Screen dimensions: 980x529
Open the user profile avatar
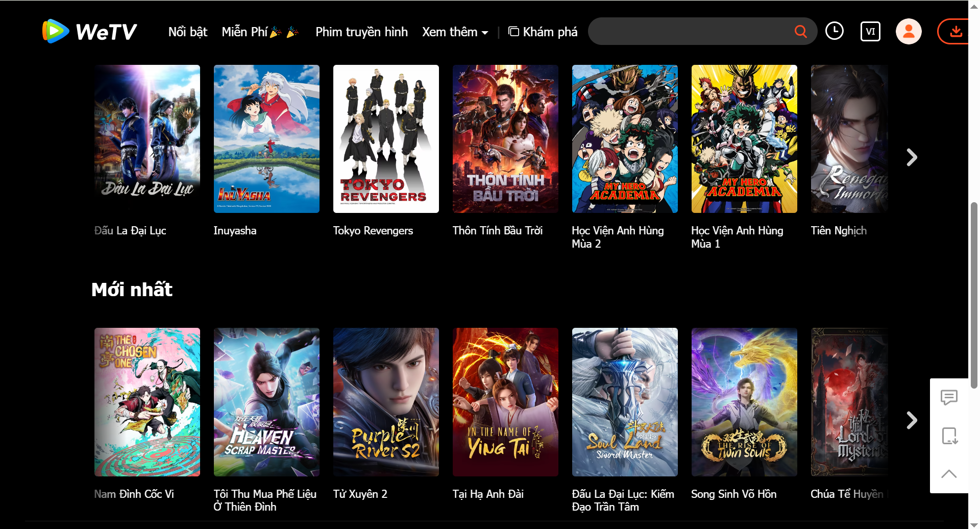click(x=909, y=32)
